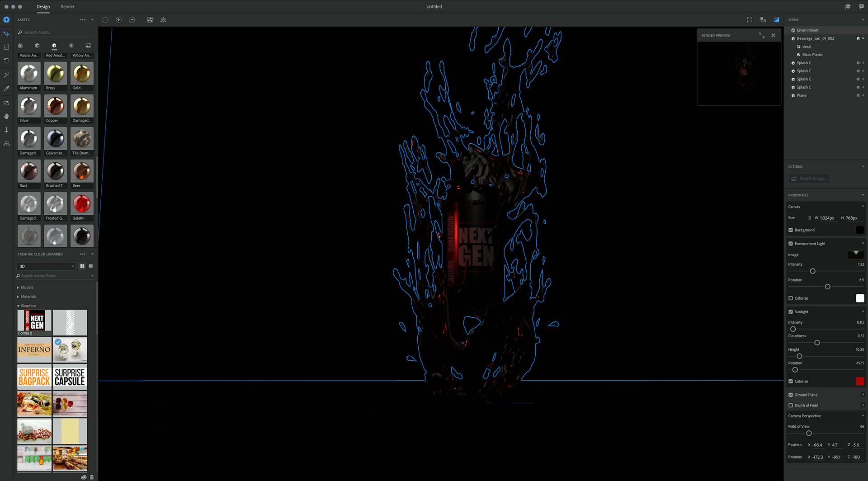Activate the Magic Wand tool
The image size is (868, 481).
click(x=6, y=75)
